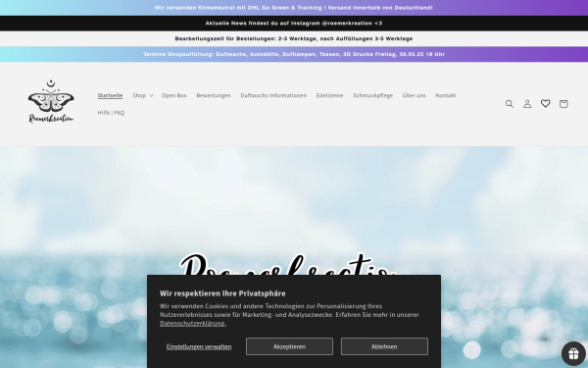The height and width of the screenshot is (368, 588).
Task: Go to Startseite
Action: (x=110, y=95)
